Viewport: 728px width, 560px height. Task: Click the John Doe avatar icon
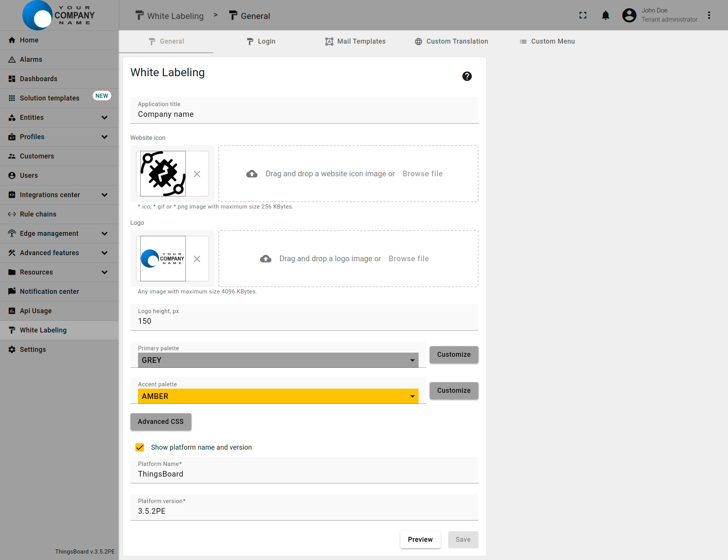coord(629,15)
